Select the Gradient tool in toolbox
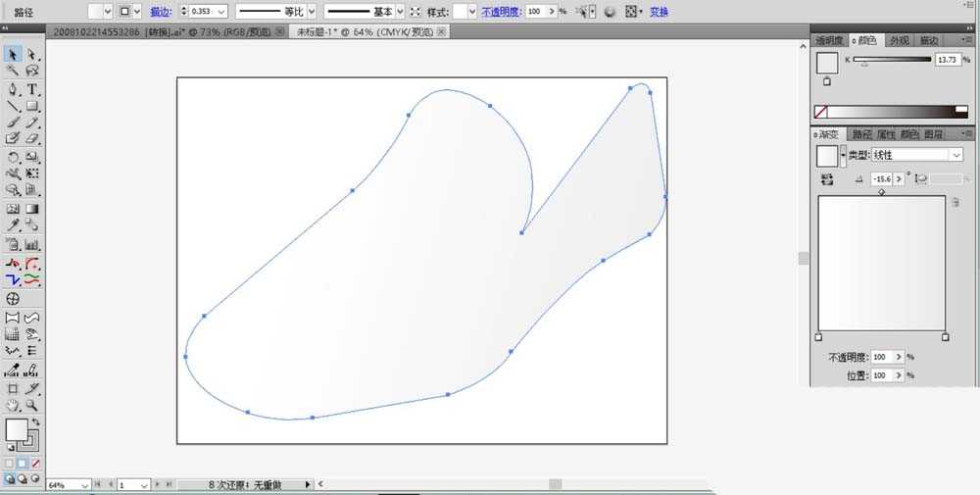The width and height of the screenshot is (980, 495). click(32, 209)
